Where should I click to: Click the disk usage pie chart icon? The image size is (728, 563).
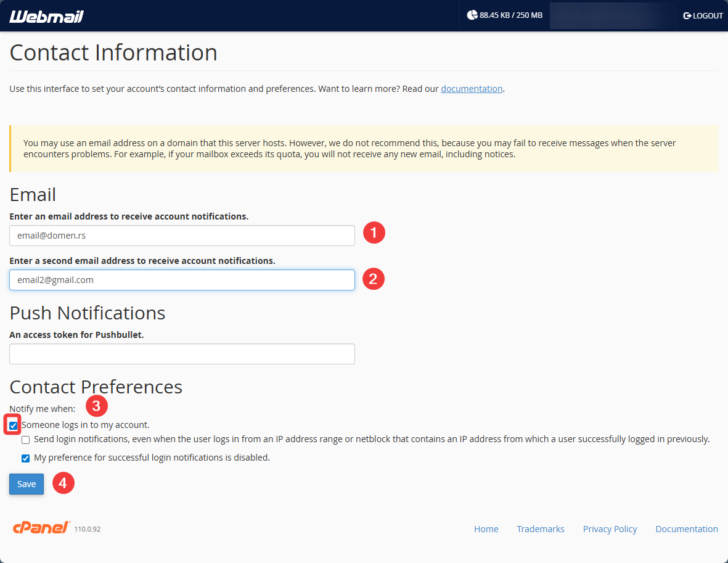(x=472, y=15)
